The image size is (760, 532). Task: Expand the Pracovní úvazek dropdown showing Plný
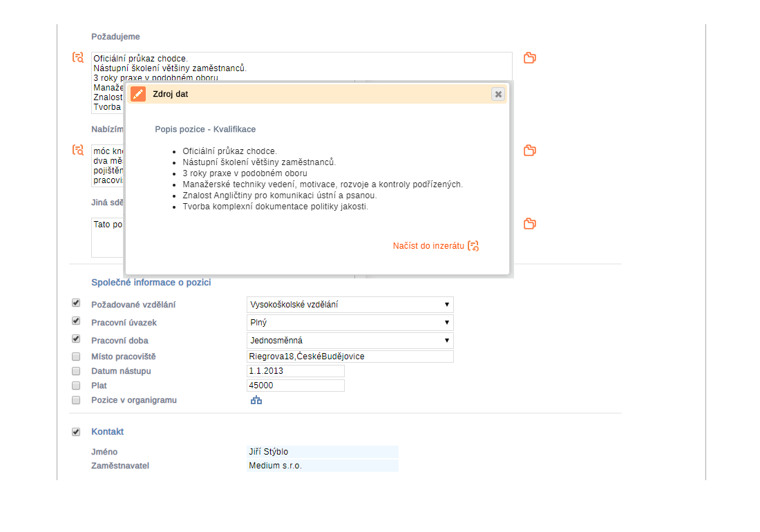pyautogui.click(x=350, y=323)
